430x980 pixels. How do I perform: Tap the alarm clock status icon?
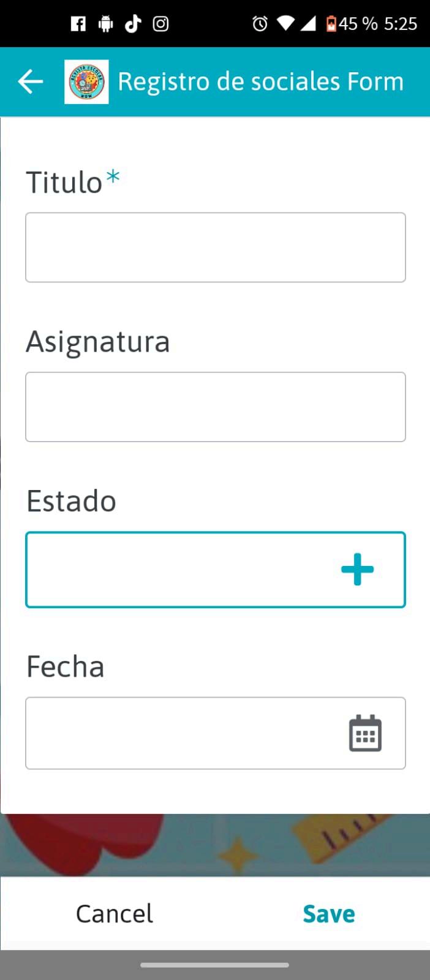[x=260, y=24]
